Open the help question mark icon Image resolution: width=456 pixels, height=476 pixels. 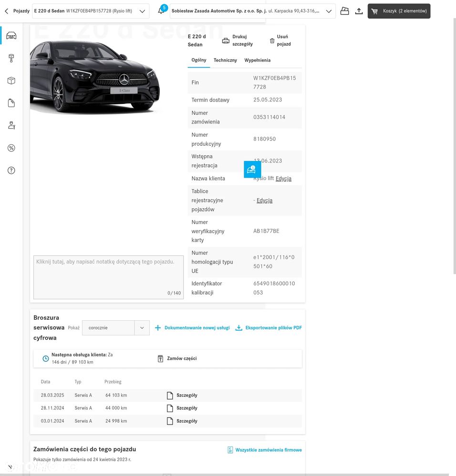pos(11,170)
